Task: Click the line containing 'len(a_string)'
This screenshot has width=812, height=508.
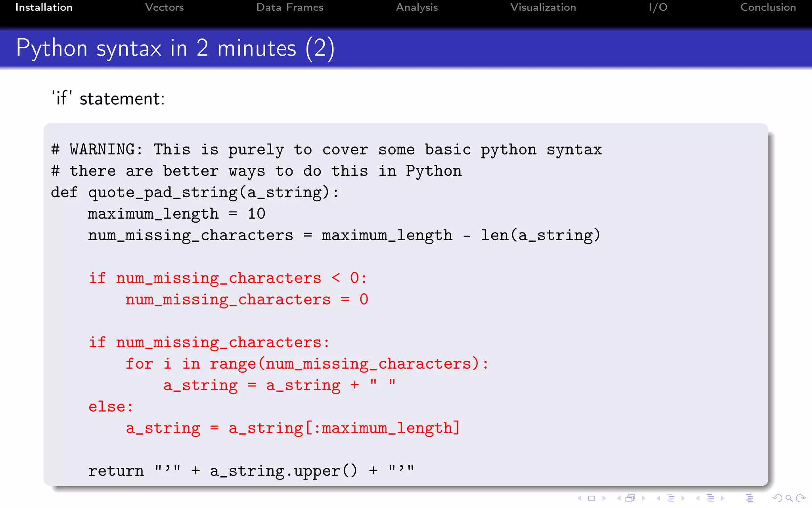Action: tap(344, 235)
